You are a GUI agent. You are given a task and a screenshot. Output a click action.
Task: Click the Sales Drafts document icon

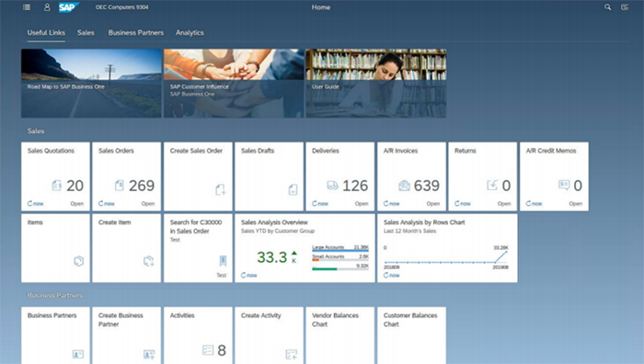pos(293,189)
